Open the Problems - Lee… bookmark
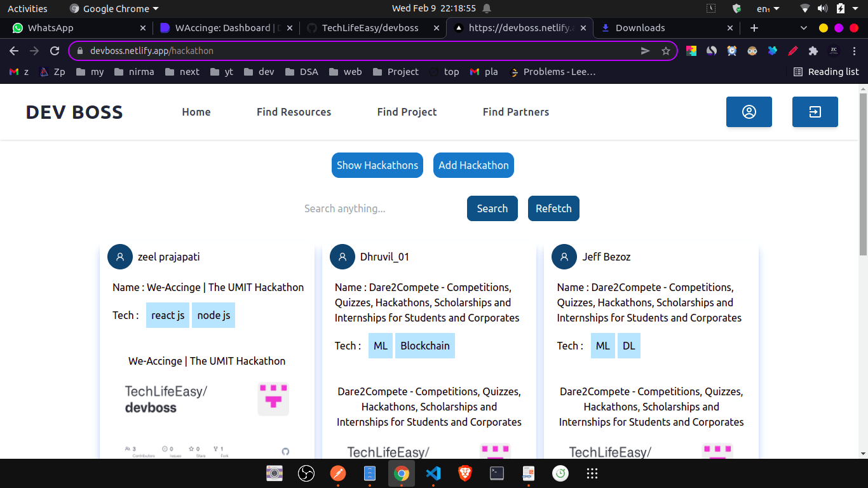868x488 pixels. pyautogui.click(x=553, y=72)
